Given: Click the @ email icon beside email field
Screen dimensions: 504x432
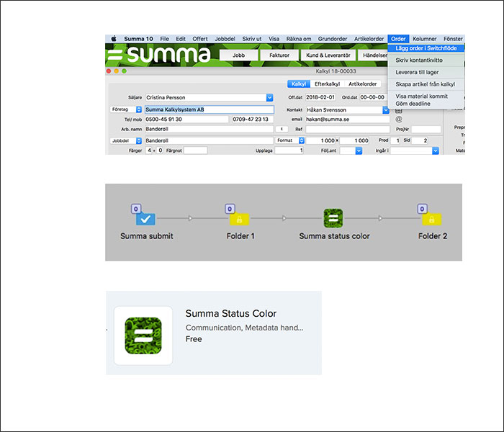Looking at the screenshot, I should [399, 120].
